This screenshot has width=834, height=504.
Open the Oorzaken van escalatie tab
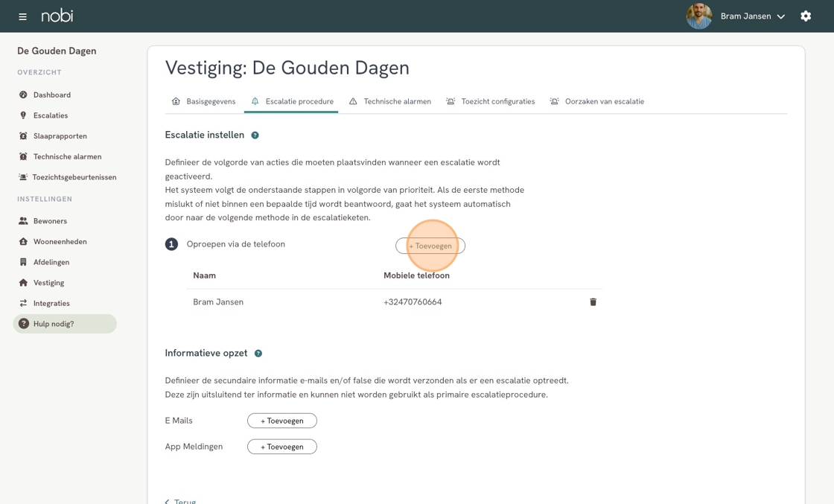596,101
